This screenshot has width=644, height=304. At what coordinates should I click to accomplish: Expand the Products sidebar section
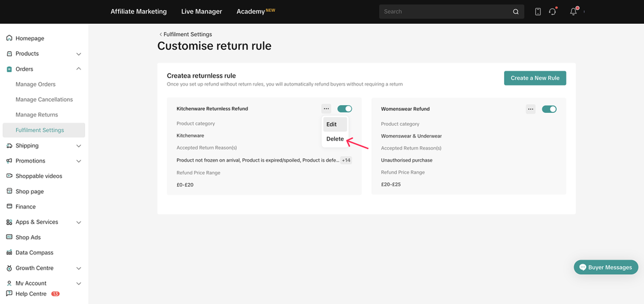78,54
